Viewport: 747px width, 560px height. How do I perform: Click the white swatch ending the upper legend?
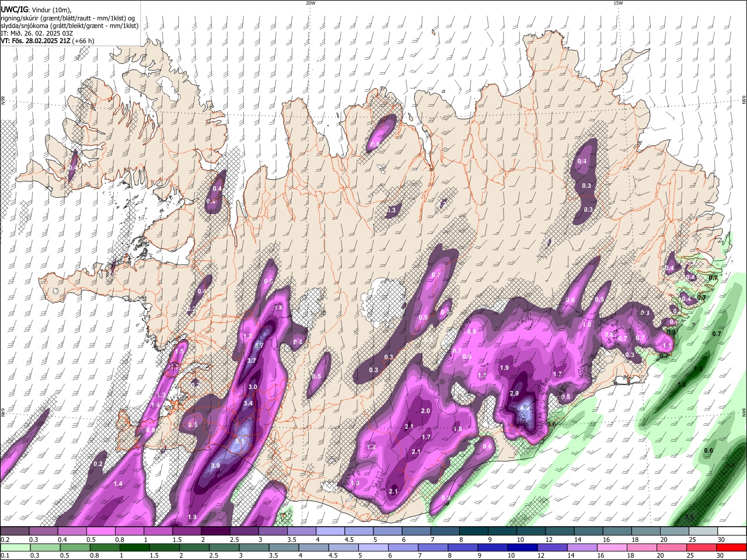pos(731,531)
